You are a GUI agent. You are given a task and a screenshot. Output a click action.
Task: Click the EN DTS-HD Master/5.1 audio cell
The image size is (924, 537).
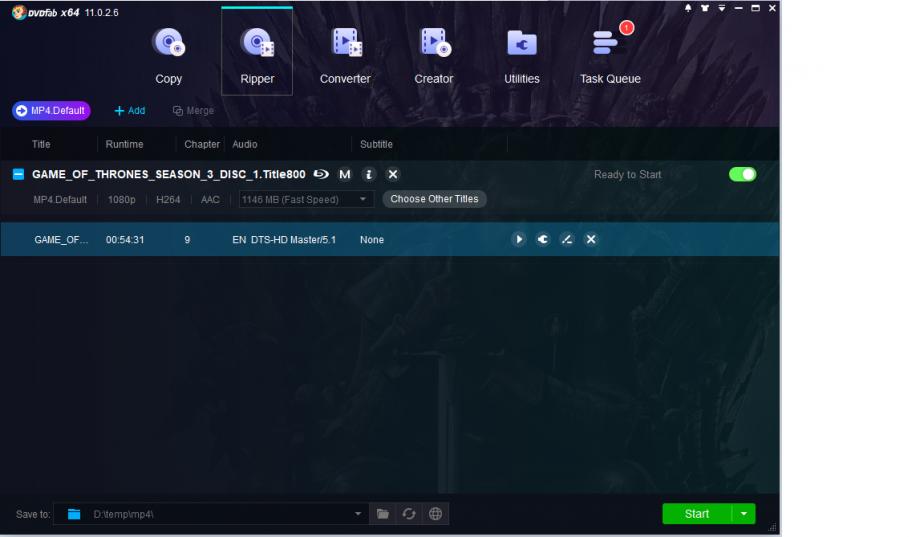[x=284, y=239]
